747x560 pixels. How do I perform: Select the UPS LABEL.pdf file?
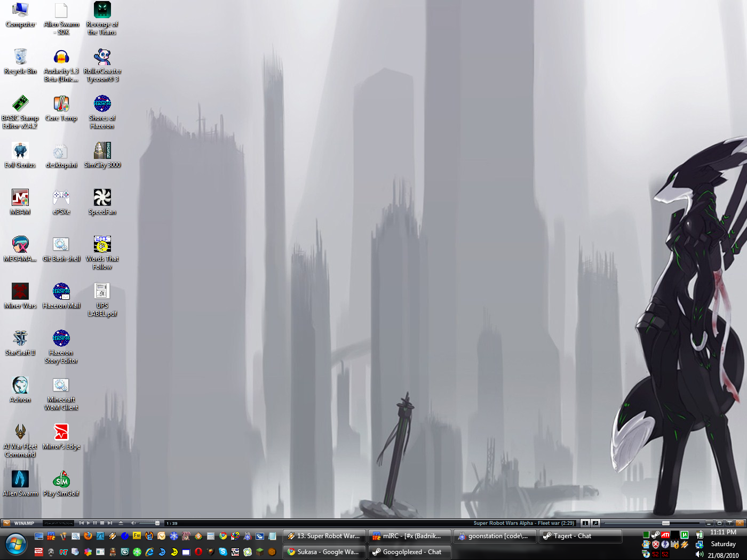pyautogui.click(x=102, y=300)
